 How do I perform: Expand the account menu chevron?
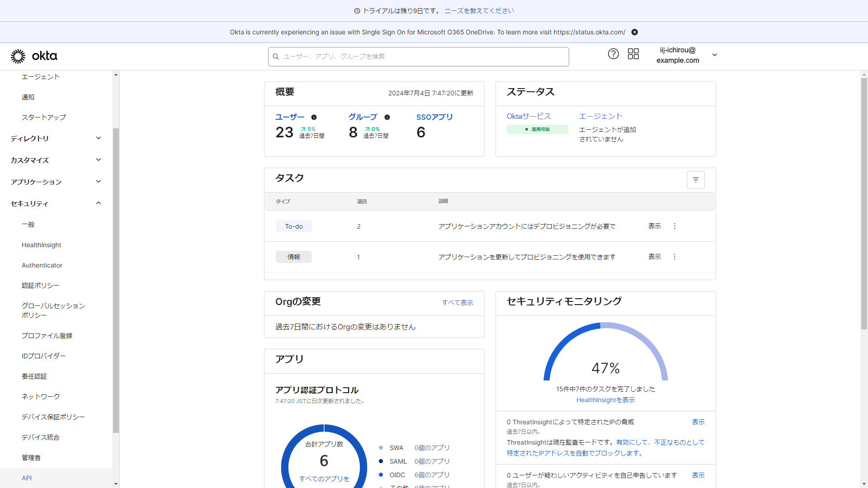pos(715,55)
